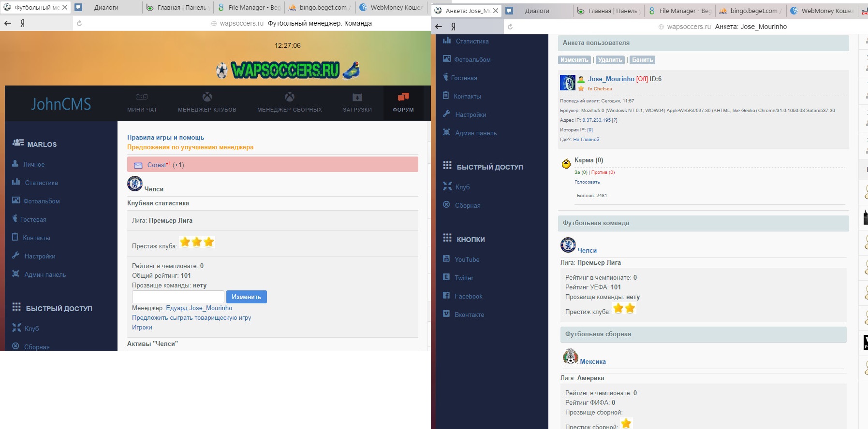Click Админ панель icon in the profile window sidebar
The image size is (868, 429).
(x=447, y=132)
